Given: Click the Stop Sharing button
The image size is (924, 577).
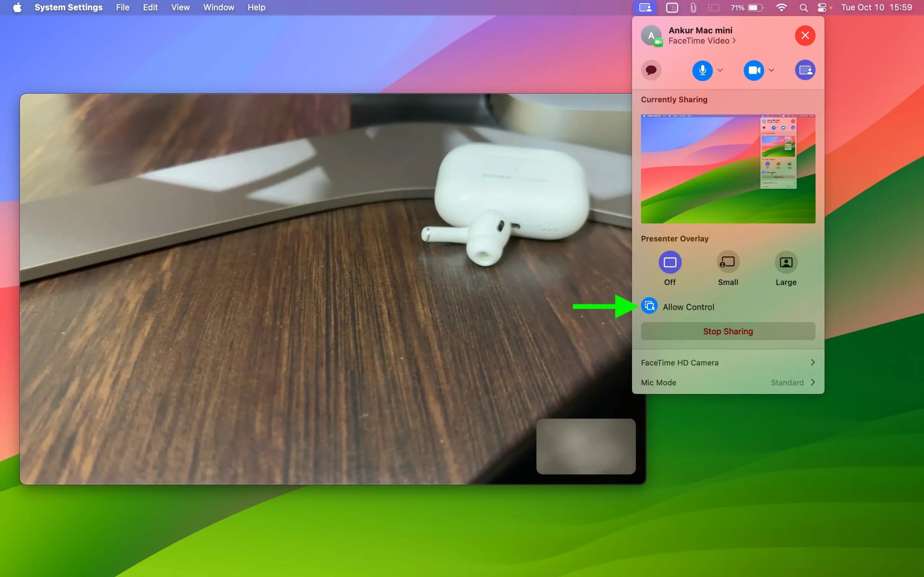Looking at the screenshot, I should (728, 331).
